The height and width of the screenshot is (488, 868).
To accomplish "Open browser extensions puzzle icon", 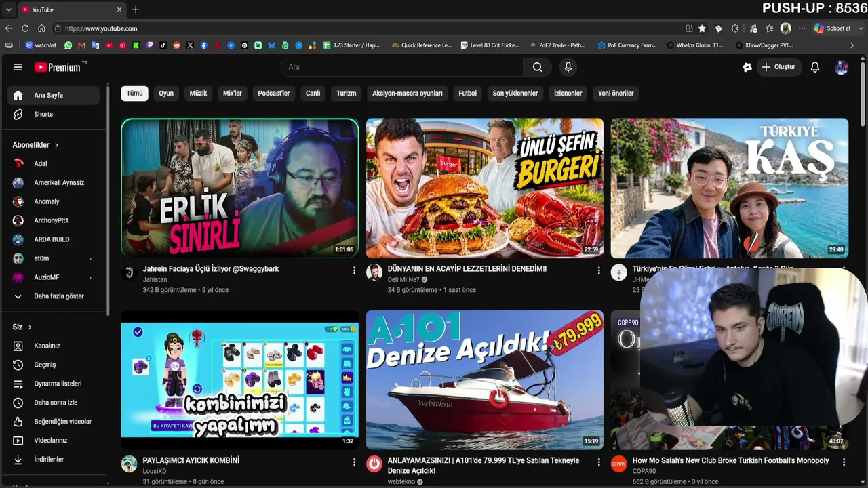I will coord(735,28).
